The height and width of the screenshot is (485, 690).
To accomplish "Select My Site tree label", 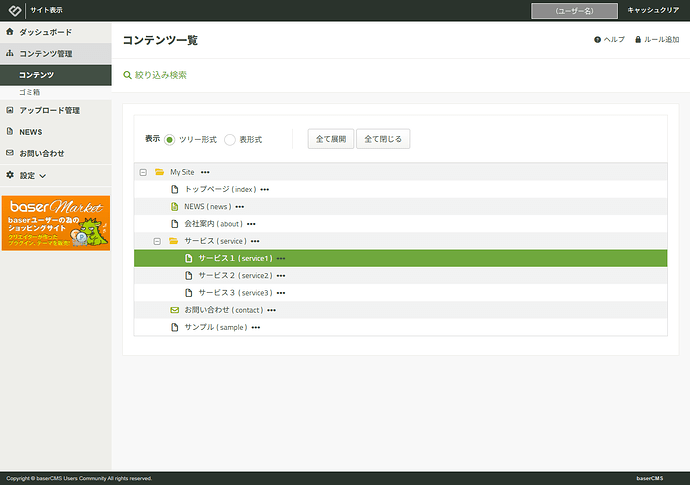I will [182, 172].
